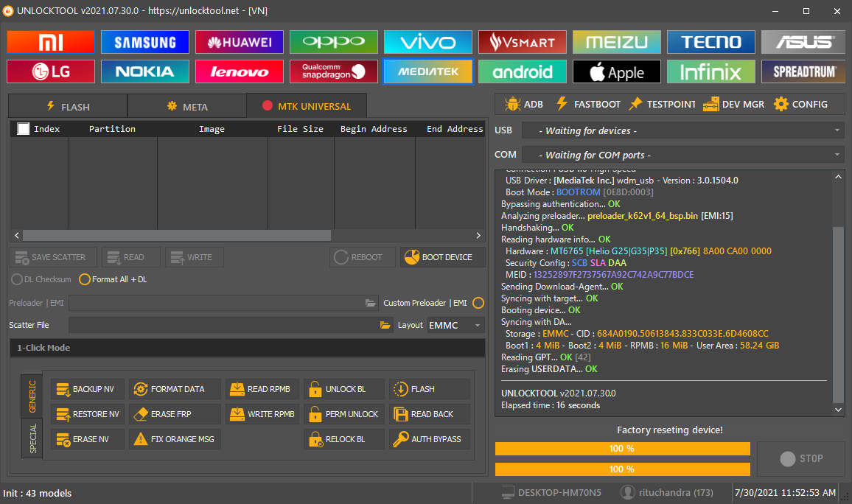Run BACKUP NV

click(x=88, y=389)
